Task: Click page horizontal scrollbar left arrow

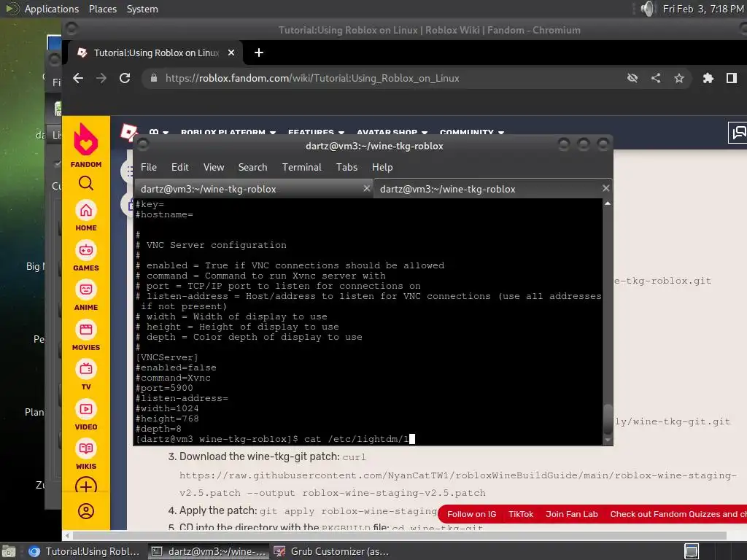Action: click(x=67, y=535)
